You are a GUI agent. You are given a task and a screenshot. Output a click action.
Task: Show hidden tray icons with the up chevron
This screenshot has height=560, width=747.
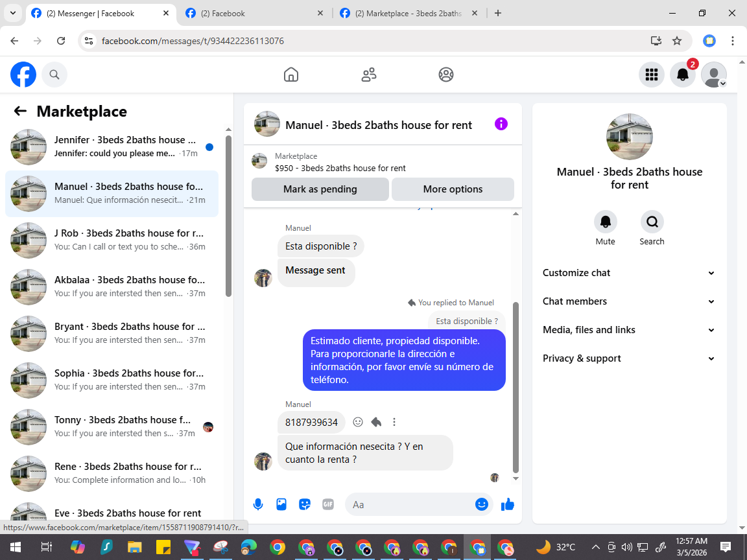click(595, 547)
